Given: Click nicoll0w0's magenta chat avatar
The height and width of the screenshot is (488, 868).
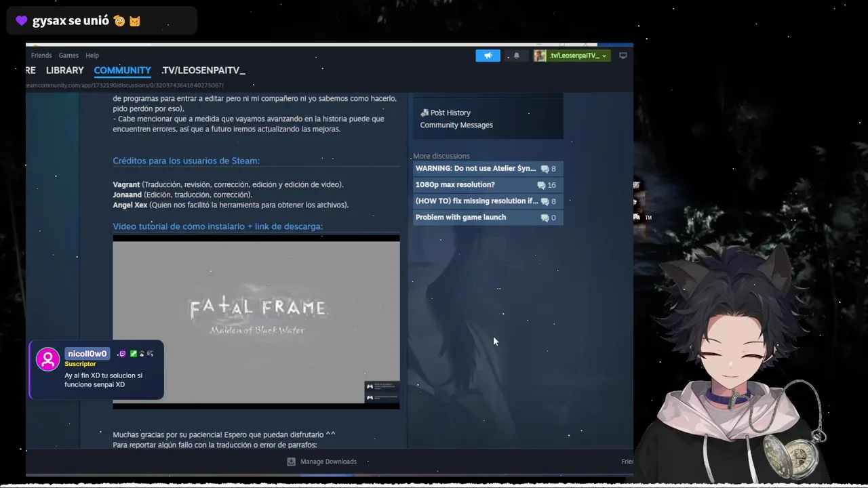Looking at the screenshot, I should click(48, 359).
